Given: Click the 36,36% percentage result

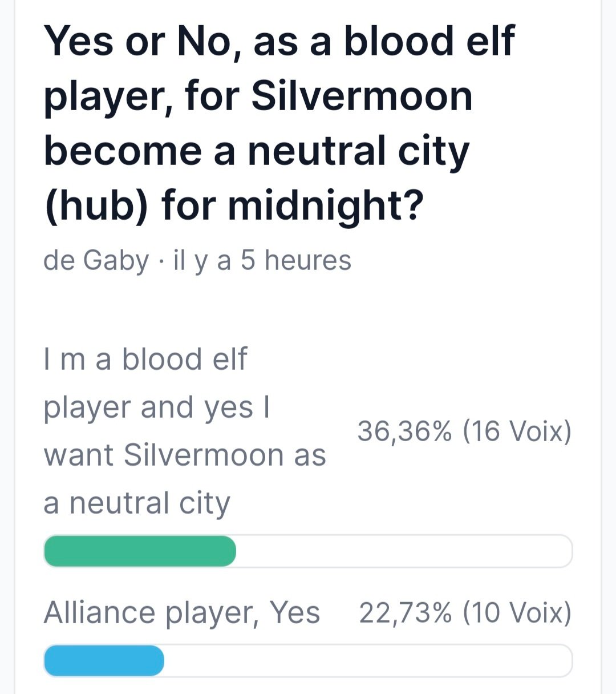Looking at the screenshot, I should (404, 431).
